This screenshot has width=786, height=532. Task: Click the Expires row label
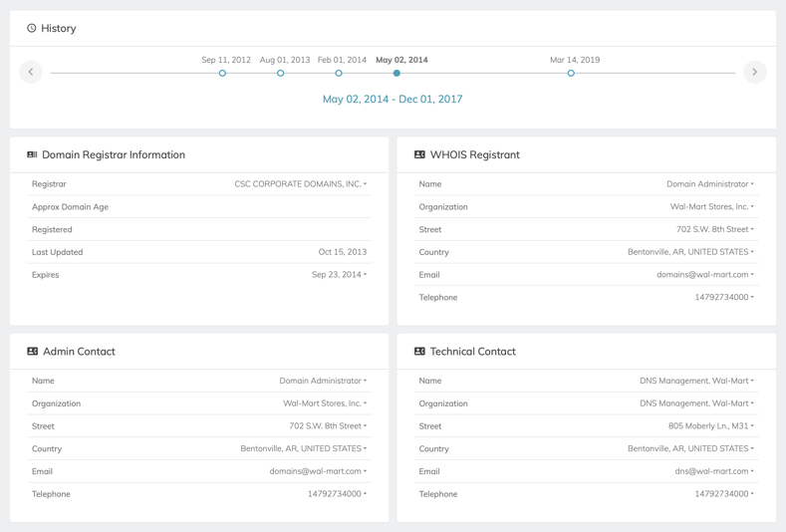click(45, 275)
